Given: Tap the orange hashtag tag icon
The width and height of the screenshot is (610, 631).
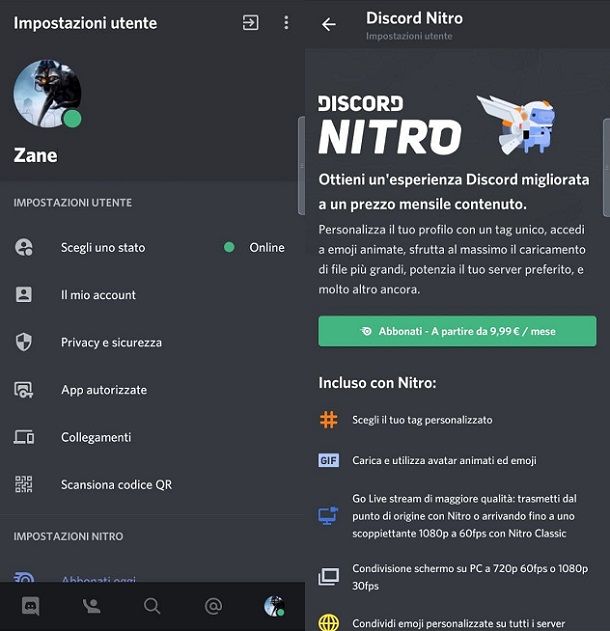Looking at the screenshot, I should click(x=328, y=420).
